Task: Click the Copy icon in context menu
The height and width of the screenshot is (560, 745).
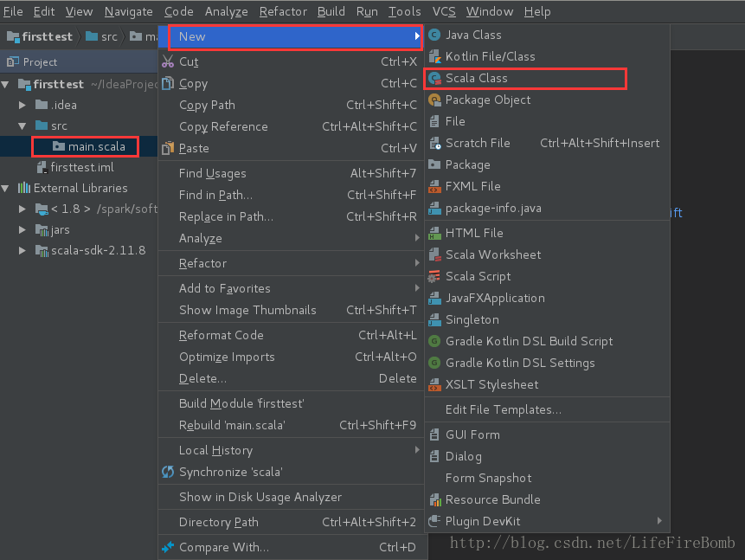Action: pyautogui.click(x=168, y=83)
